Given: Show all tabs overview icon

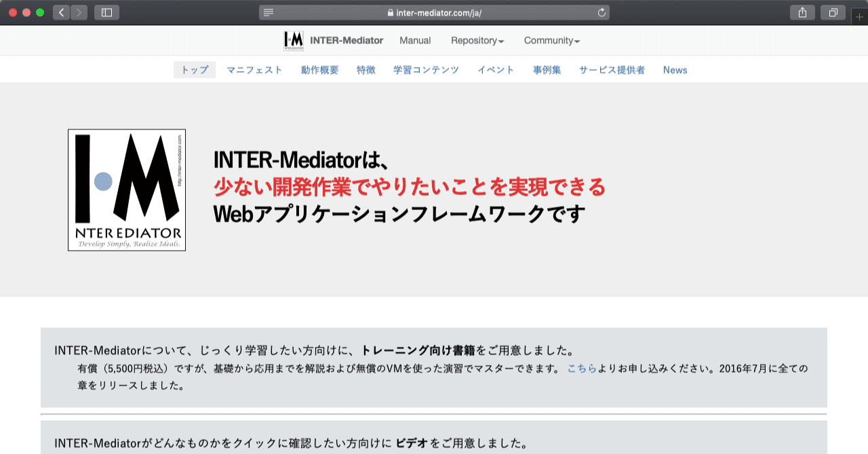Looking at the screenshot, I should coord(833,12).
